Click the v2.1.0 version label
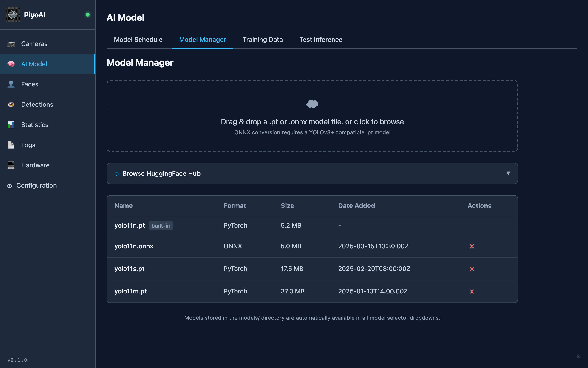Viewport: 588px width, 368px height. 17,360
